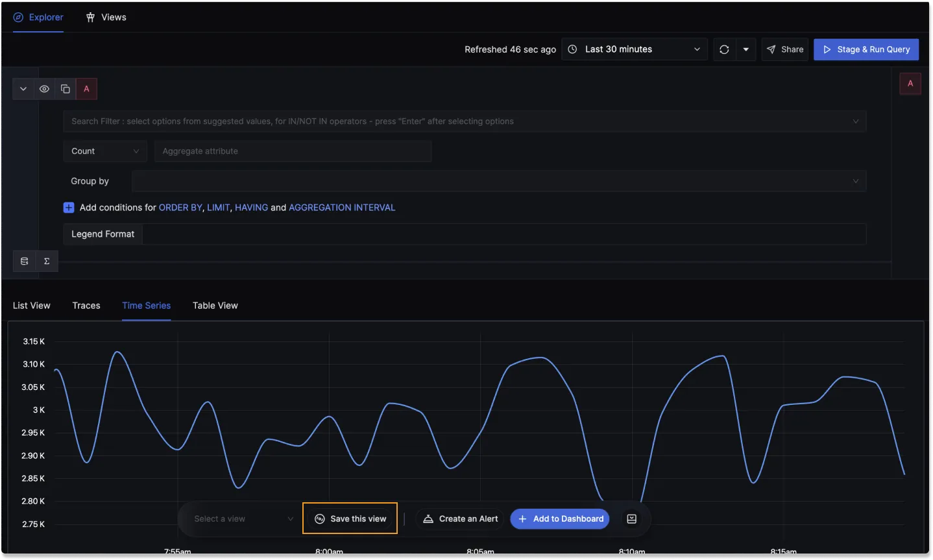Clone query A with the copy icon
933x560 pixels.
point(66,89)
